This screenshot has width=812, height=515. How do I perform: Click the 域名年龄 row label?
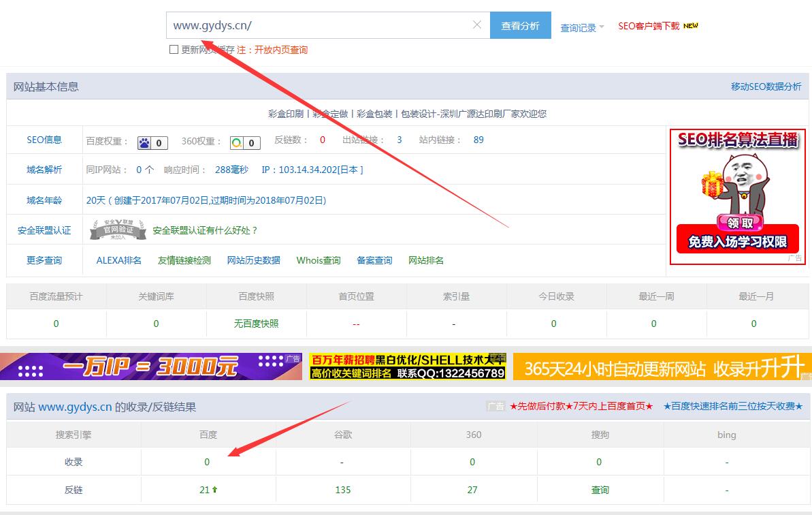click(x=44, y=200)
